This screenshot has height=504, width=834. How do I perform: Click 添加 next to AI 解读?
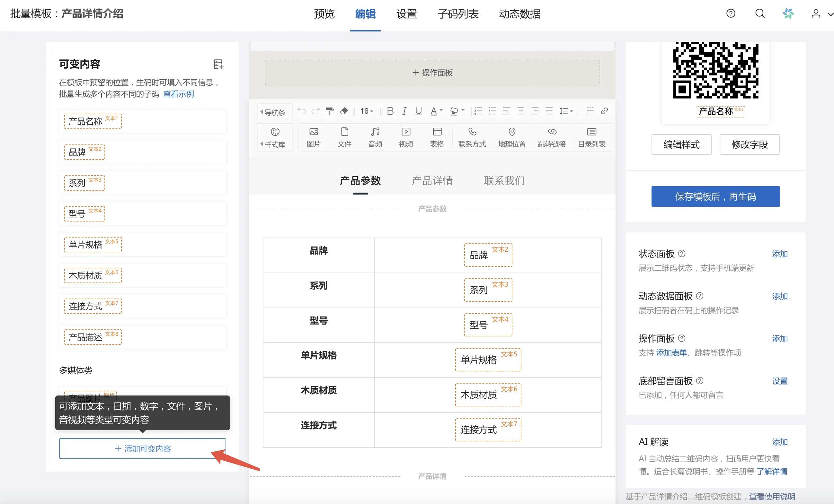click(x=780, y=442)
